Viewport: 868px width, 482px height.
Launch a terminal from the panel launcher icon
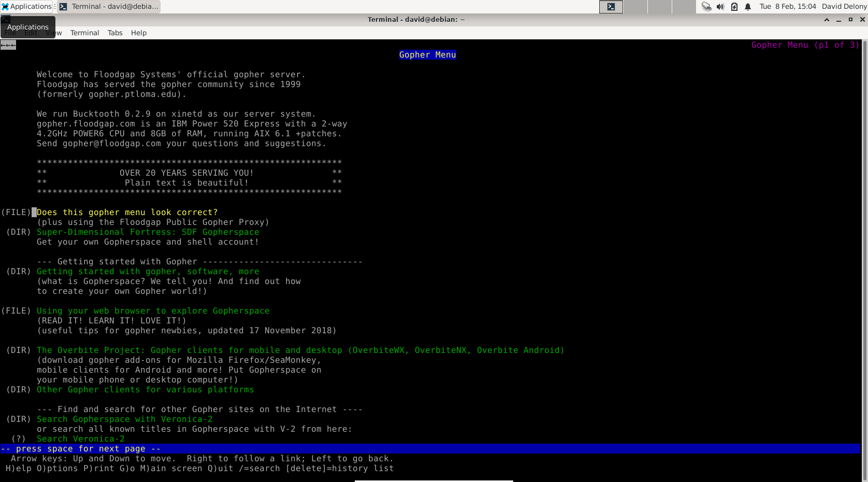(611, 6)
